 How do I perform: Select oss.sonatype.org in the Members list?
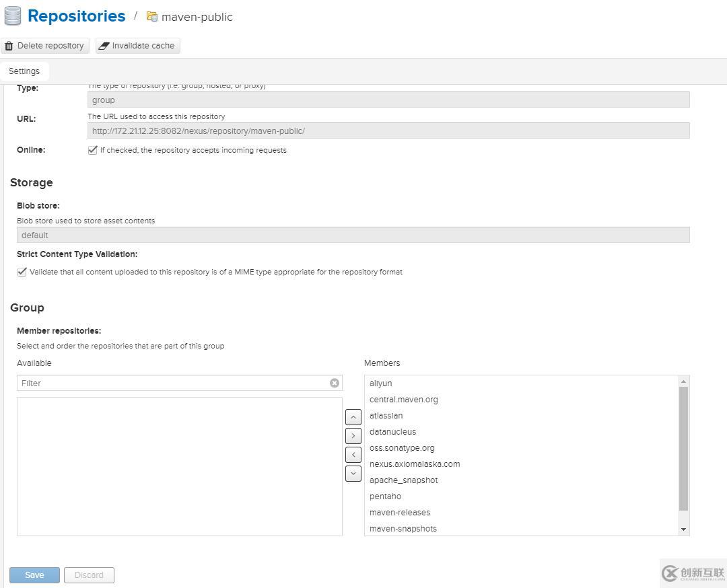coord(522,447)
